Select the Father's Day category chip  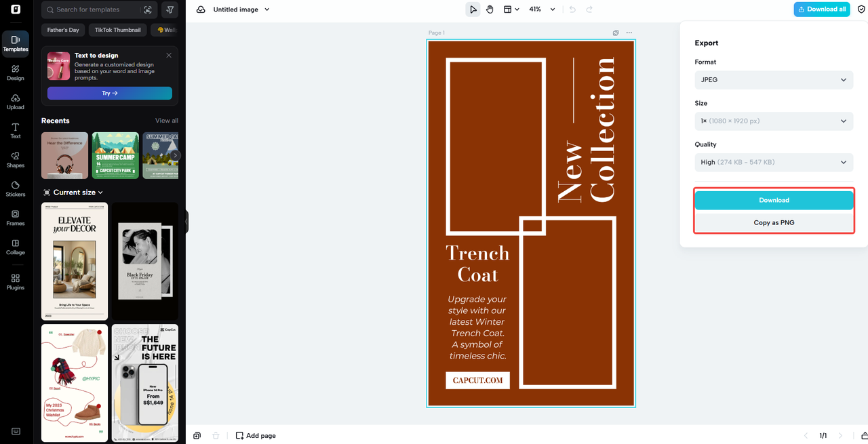pyautogui.click(x=63, y=30)
